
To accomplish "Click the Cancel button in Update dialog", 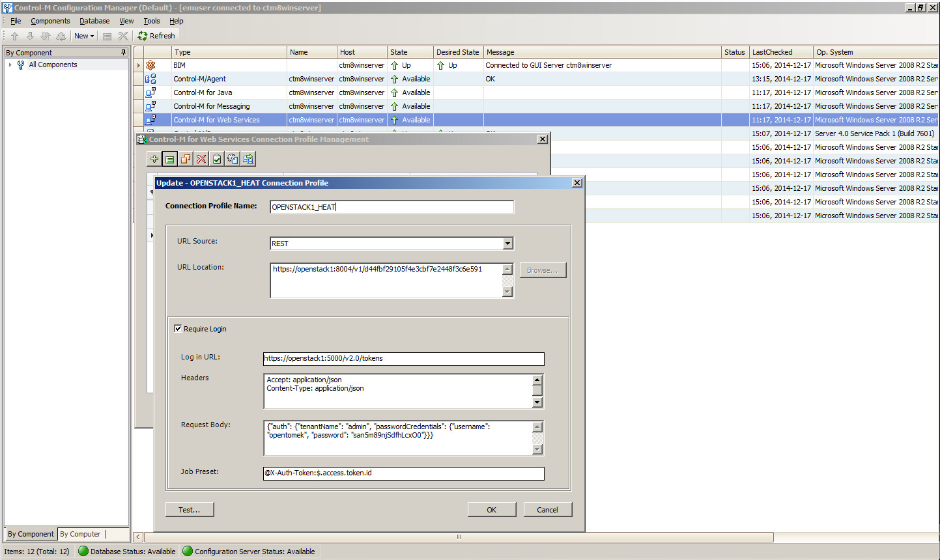I will 548,510.
